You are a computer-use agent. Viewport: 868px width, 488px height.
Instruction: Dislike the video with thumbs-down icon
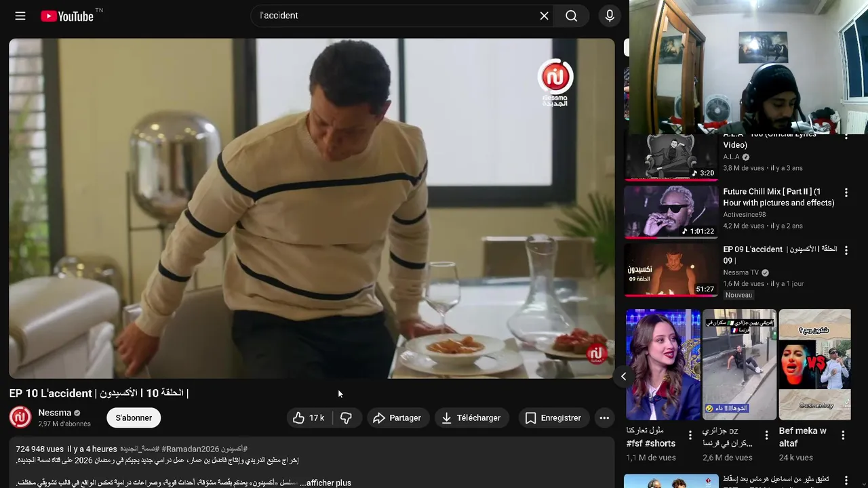pos(346,418)
